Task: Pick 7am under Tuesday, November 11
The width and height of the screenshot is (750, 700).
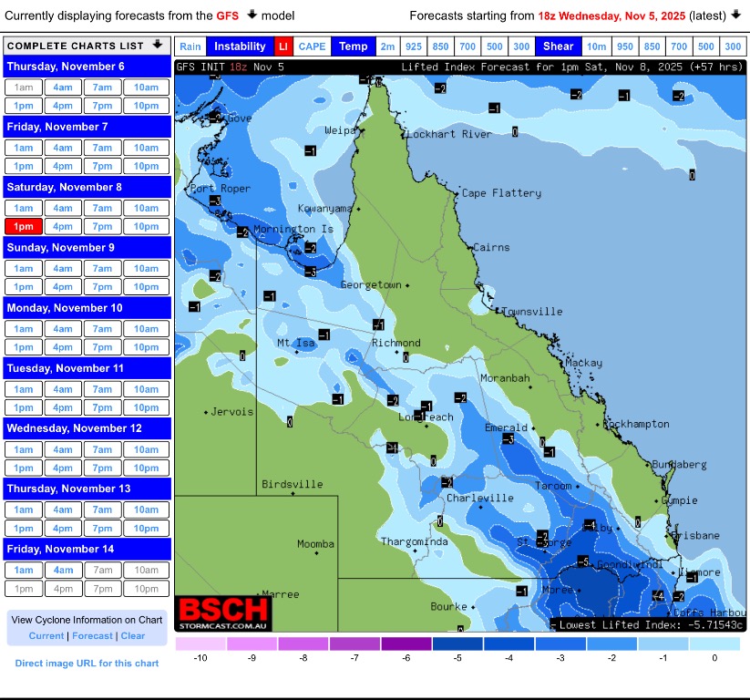Action: pos(102,389)
